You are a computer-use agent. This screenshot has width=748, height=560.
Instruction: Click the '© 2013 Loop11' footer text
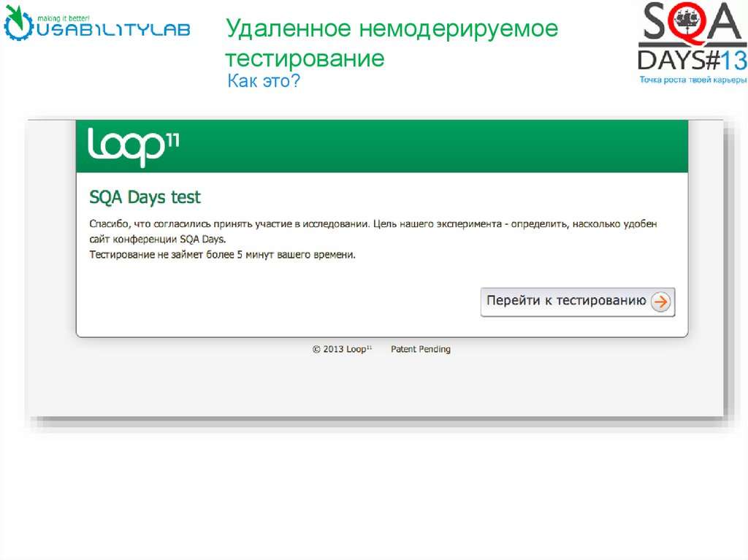tap(342, 349)
